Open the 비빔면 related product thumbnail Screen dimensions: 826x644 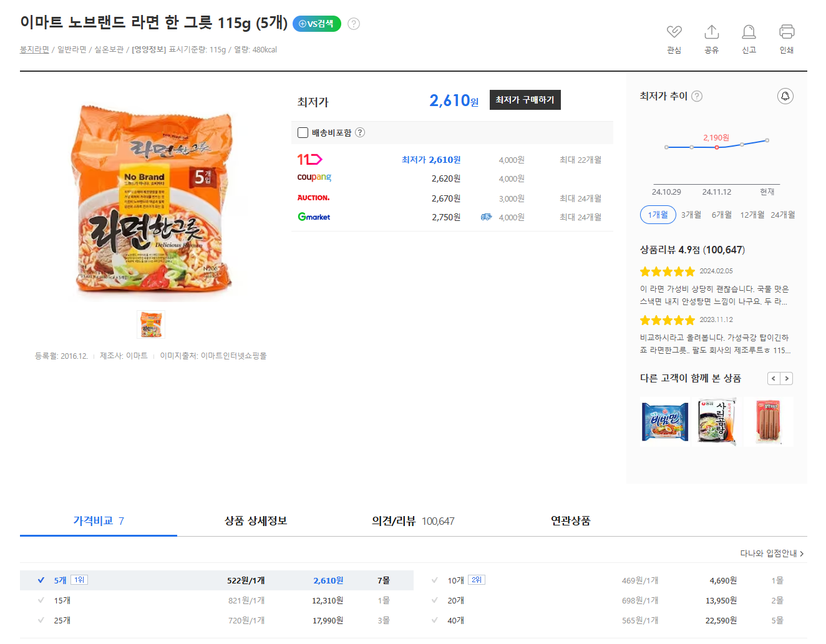click(665, 422)
